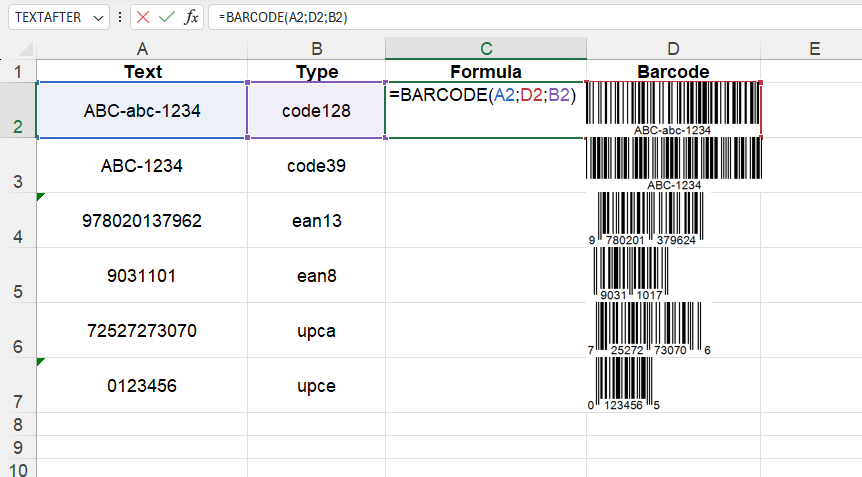Viewport: 862px width, 477px height.
Task: Select row 1 header
Action: (x=18, y=71)
